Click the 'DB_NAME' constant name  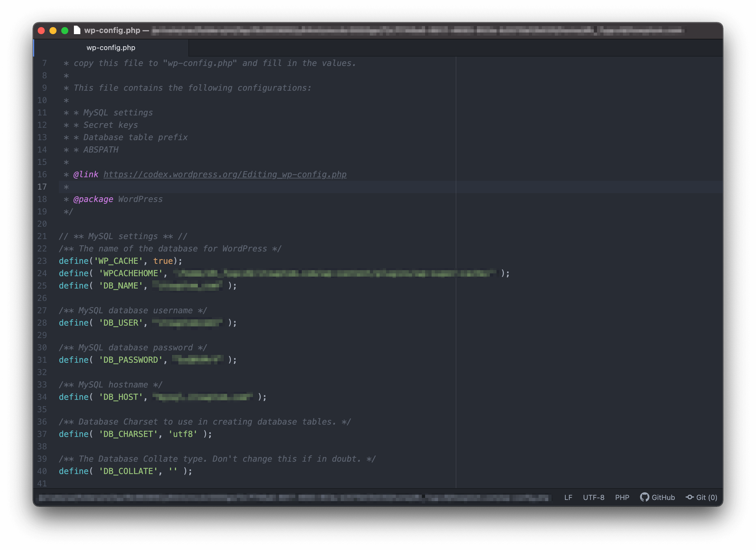point(120,286)
